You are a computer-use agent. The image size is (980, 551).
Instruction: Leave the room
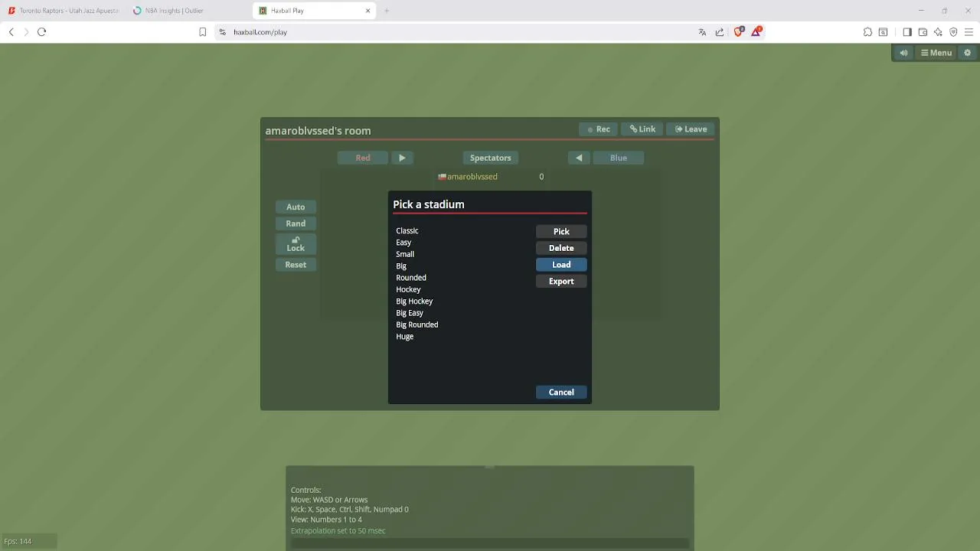691,129
